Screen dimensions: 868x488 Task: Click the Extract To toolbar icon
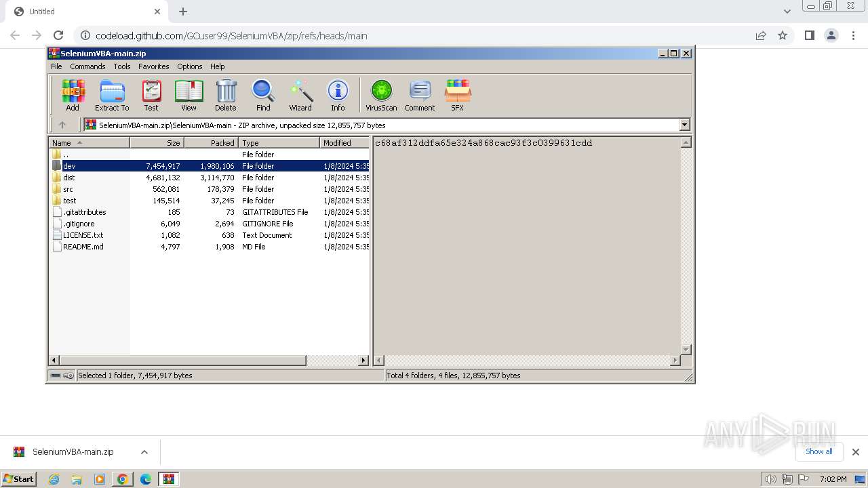point(112,95)
